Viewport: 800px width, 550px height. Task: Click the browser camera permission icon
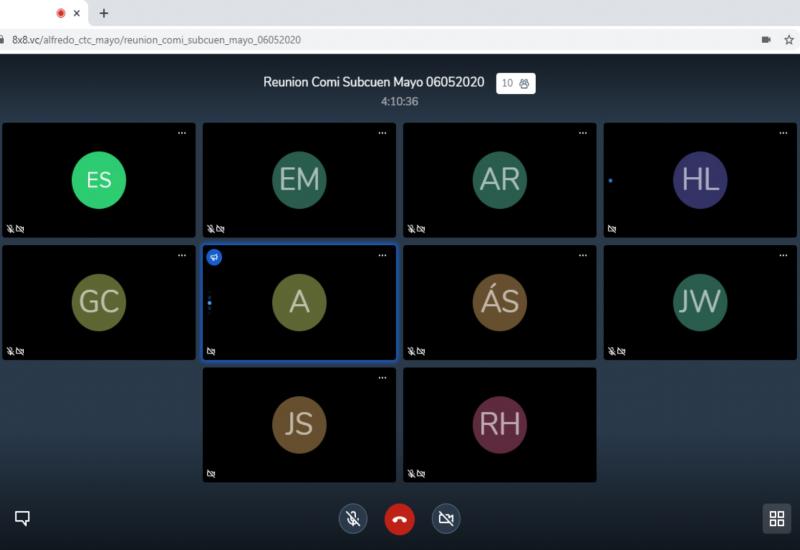[x=766, y=40]
